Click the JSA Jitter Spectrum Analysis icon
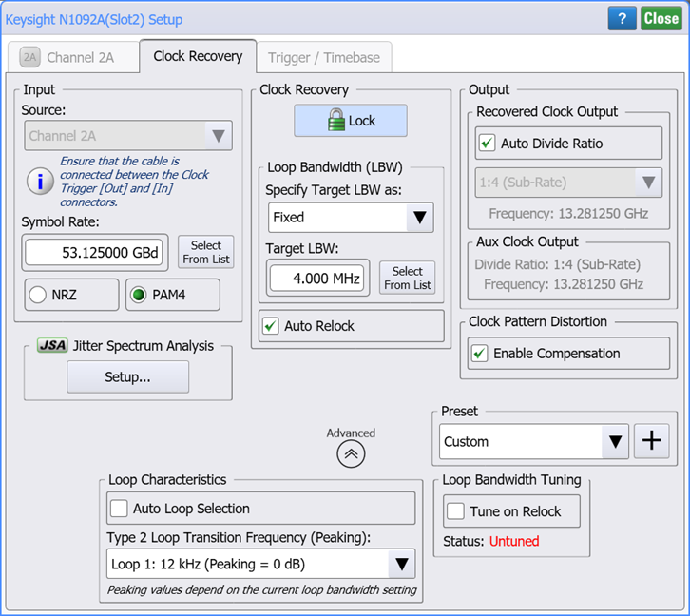690x616 pixels. click(52, 345)
